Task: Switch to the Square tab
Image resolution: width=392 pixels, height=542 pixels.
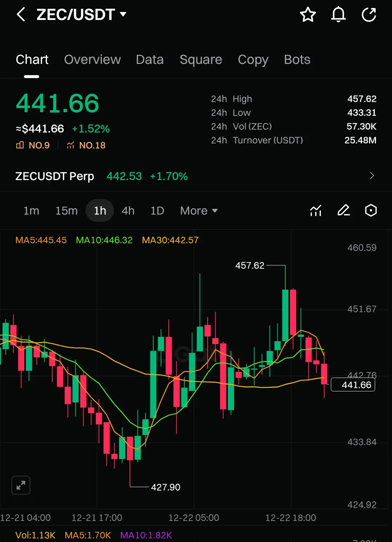Action: pyautogui.click(x=201, y=60)
